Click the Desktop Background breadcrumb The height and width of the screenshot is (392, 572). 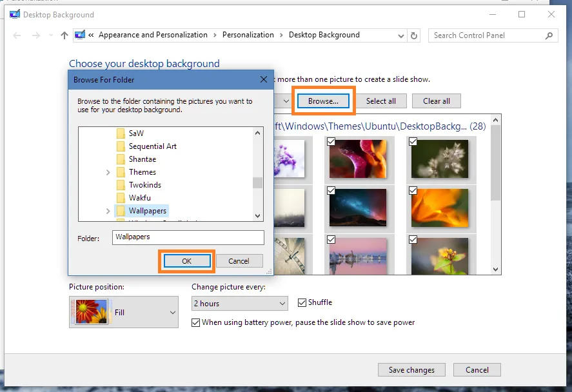[324, 35]
